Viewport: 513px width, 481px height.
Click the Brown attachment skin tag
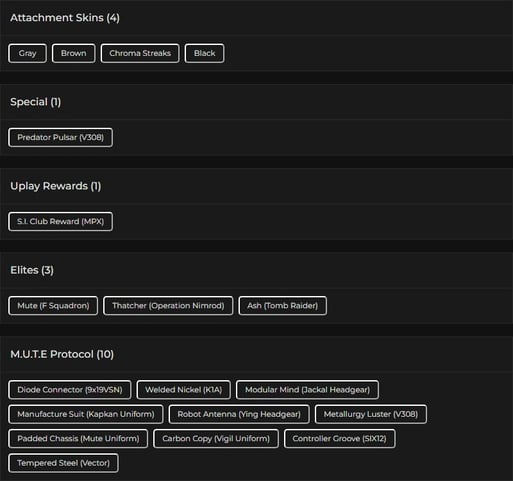tap(73, 53)
